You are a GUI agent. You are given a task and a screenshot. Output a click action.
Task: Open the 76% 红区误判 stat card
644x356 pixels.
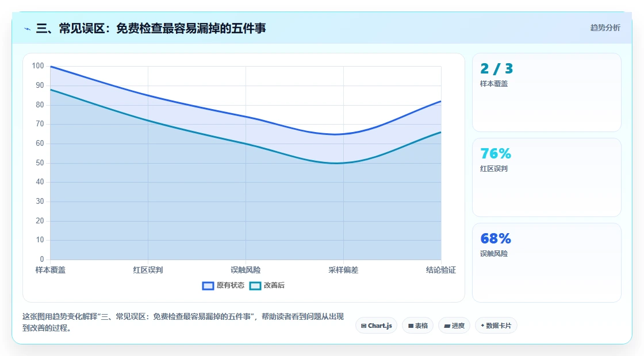pyautogui.click(x=547, y=177)
